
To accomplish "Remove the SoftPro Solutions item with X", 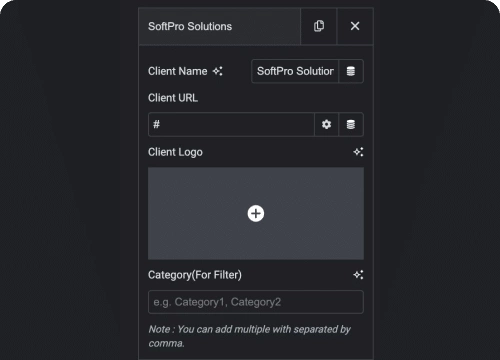I will tap(355, 26).
